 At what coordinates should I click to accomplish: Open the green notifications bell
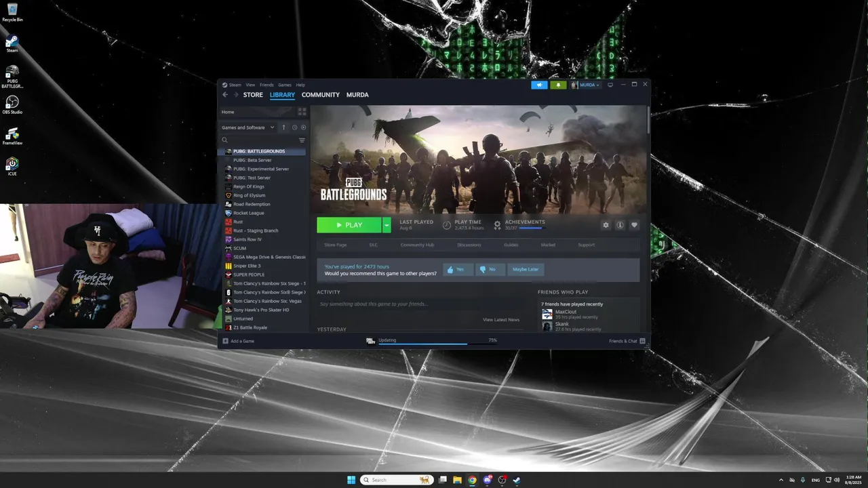pyautogui.click(x=558, y=85)
